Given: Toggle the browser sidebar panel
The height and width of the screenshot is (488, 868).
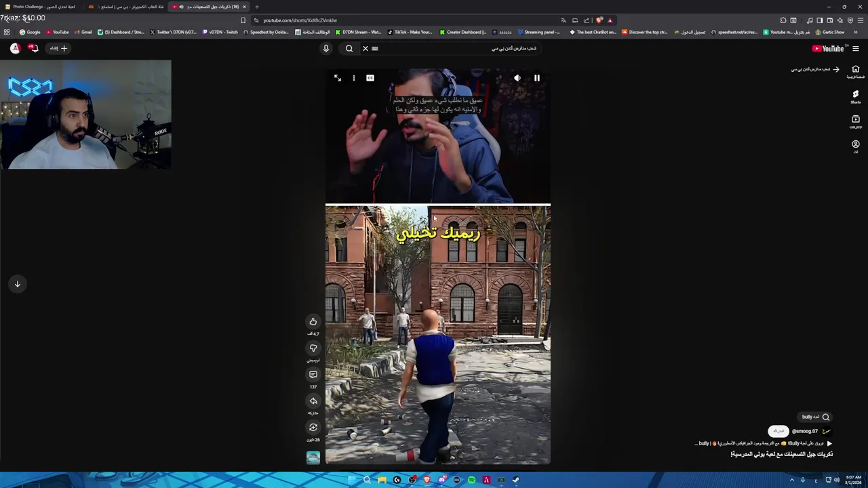Looking at the screenshot, I should 820,20.
